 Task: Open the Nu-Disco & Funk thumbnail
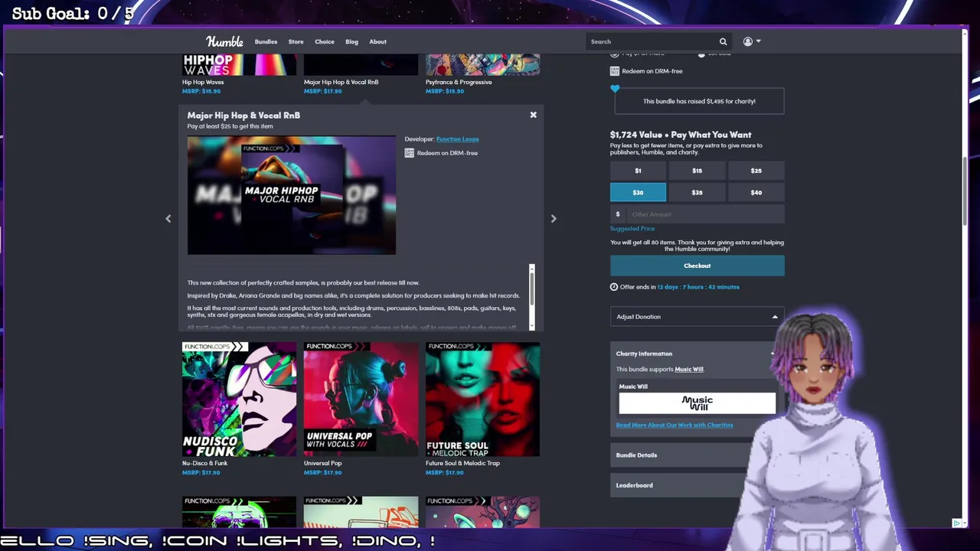tap(239, 399)
